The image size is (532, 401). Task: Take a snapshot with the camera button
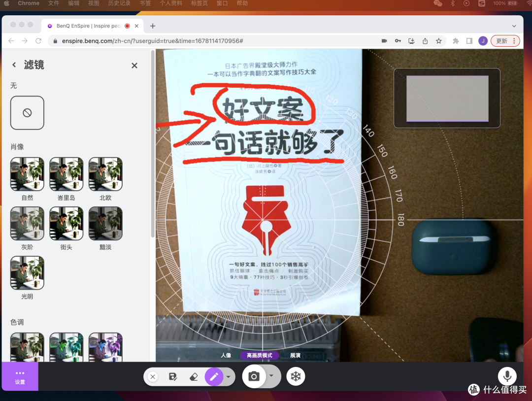pos(254,376)
